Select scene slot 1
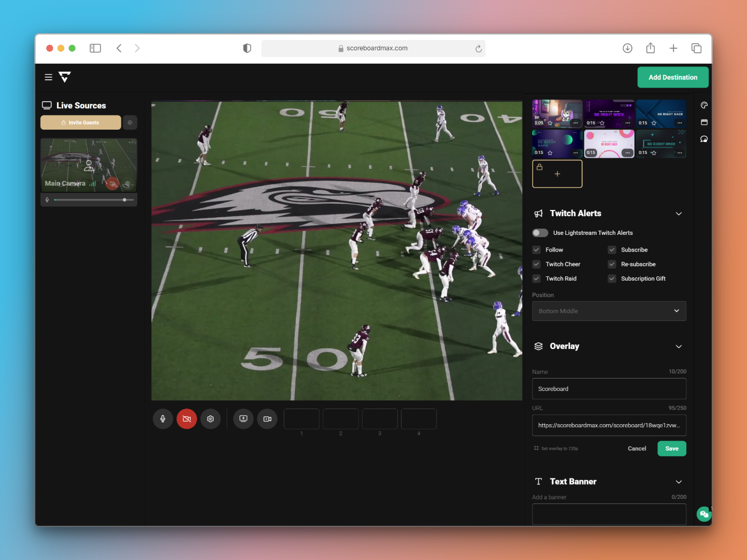The width and height of the screenshot is (747, 560). (x=301, y=419)
